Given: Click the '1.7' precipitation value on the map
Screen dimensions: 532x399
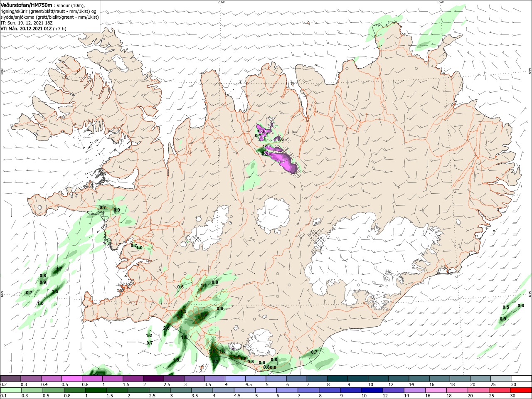Looking at the screenshot, I should pos(59,269).
